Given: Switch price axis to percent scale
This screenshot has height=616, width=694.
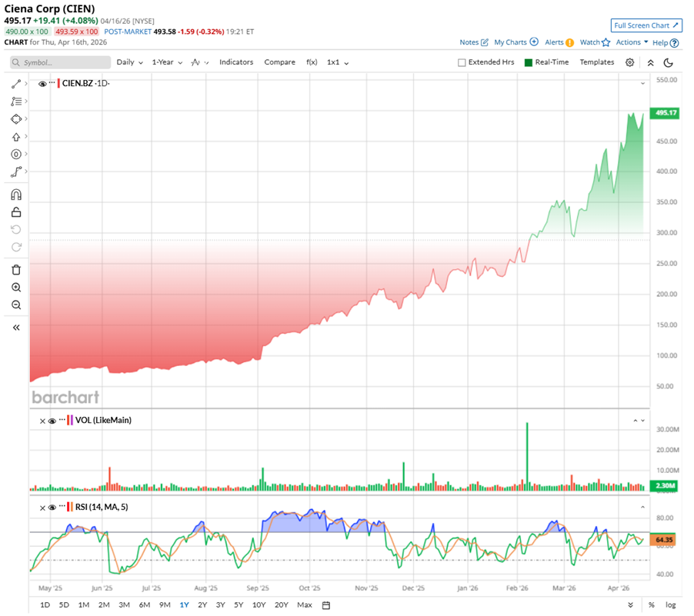Looking at the screenshot, I should point(652,605).
